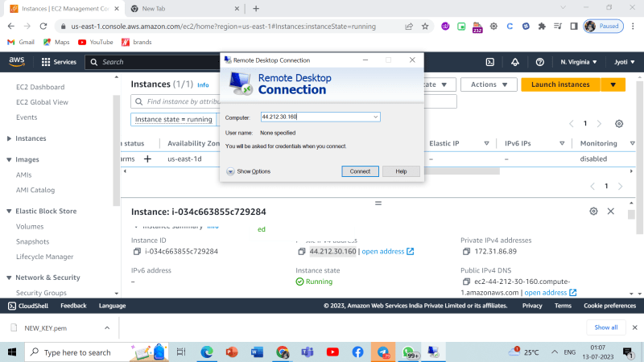The height and width of the screenshot is (362, 644).
Task: Expand Show Options in Remote Desktop Connection
Action: (x=249, y=171)
